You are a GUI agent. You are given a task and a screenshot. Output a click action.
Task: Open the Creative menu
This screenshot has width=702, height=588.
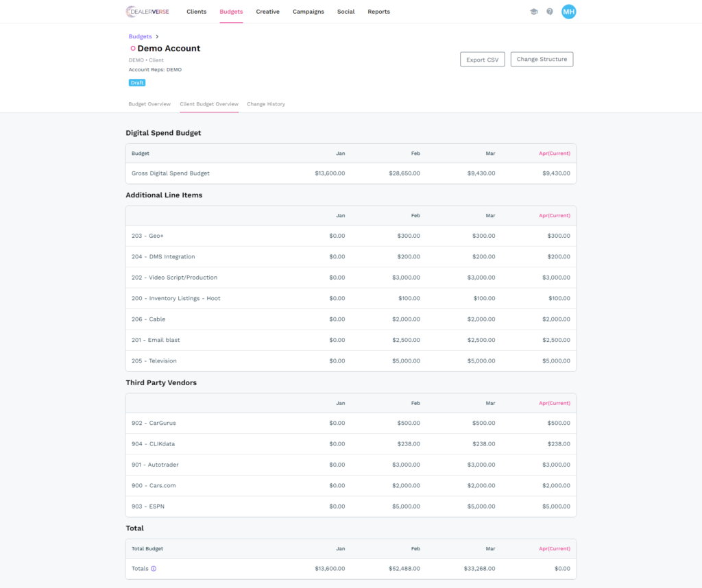267,12
